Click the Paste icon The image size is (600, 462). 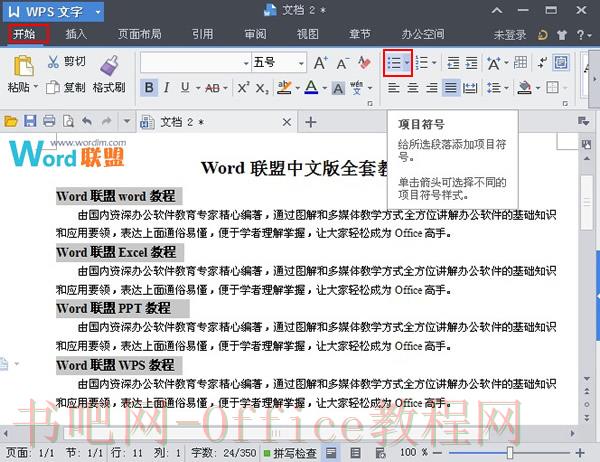[x=23, y=65]
